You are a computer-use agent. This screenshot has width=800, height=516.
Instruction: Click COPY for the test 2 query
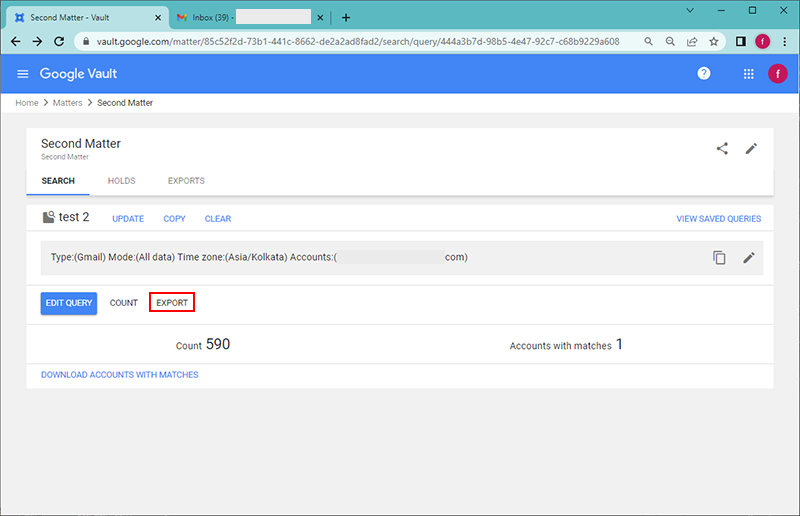point(174,219)
